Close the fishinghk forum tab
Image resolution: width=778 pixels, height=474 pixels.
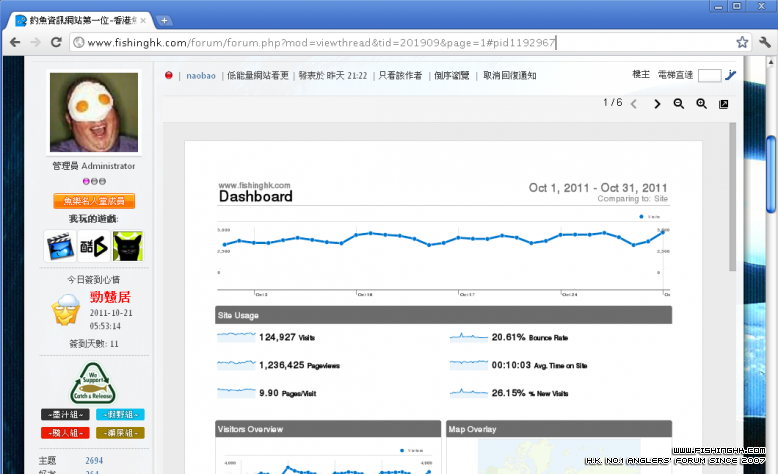pyautogui.click(x=143, y=20)
